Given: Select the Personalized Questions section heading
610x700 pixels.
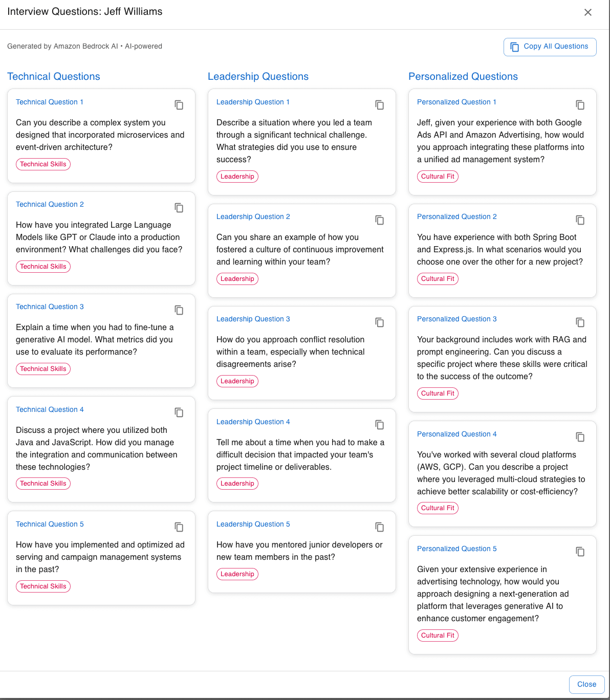Looking at the screenshot, I should [x=463, y=76].
